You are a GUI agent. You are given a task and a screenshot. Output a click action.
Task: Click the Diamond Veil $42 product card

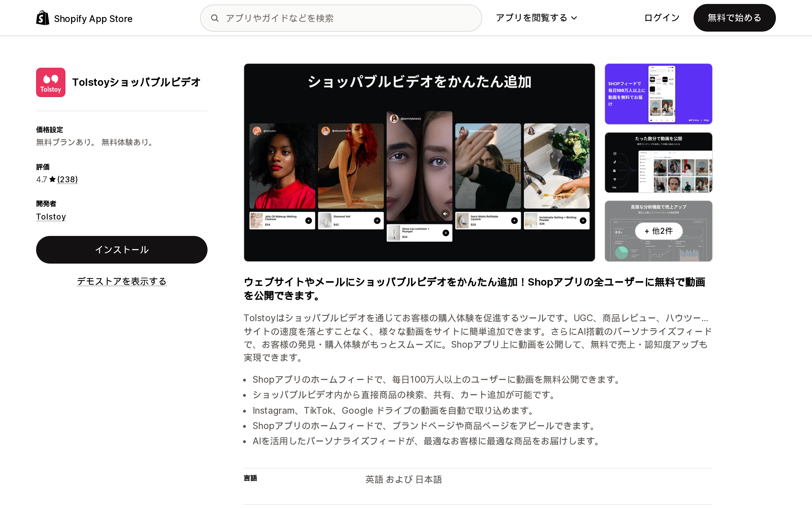click(x=351, y=220)
